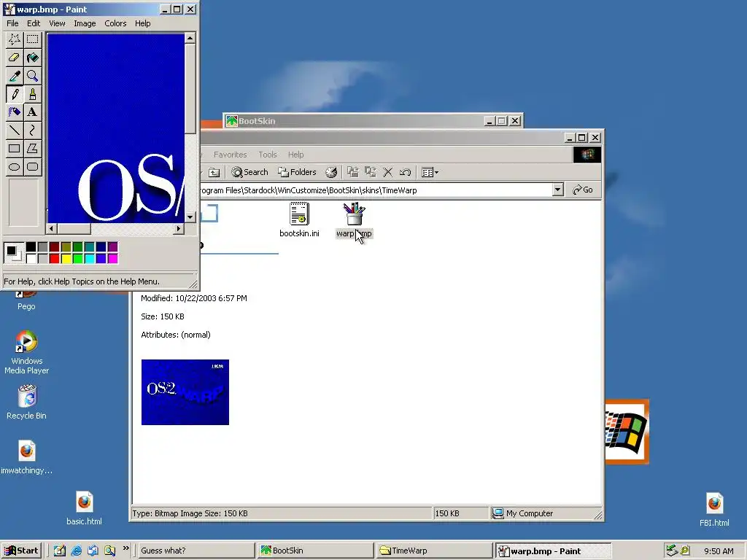This screenshot has width=747, height=560.
Task: Click the OS/2 Warp preview thumbnail
Action: (x=185, y=392)
